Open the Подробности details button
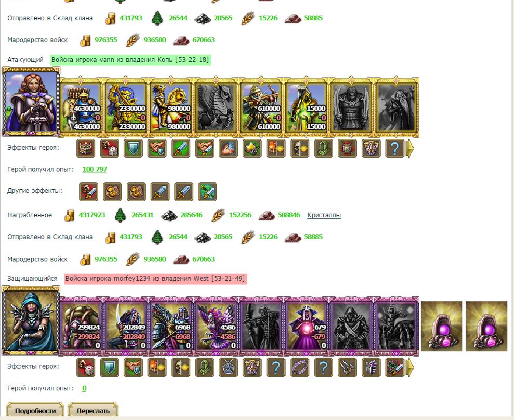The image size is (514, 420). coord(35,411)
